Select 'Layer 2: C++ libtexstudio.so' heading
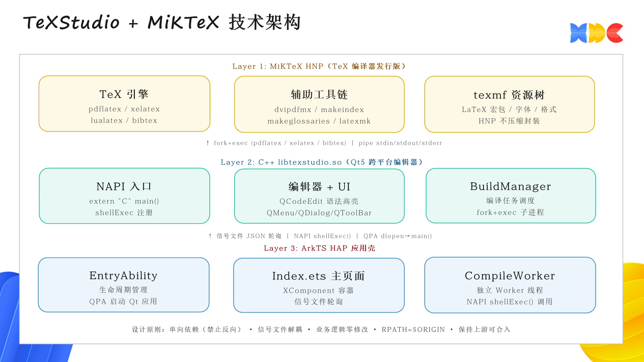This screenshot has height=362, width=644. pyautogui.click(x=322, y=162)
